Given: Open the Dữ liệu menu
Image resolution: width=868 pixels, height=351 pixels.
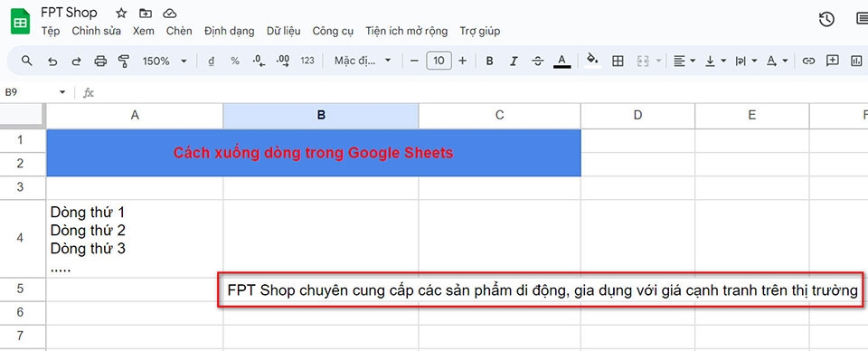Looking at the screenshot, I should (x=283, y=31).
